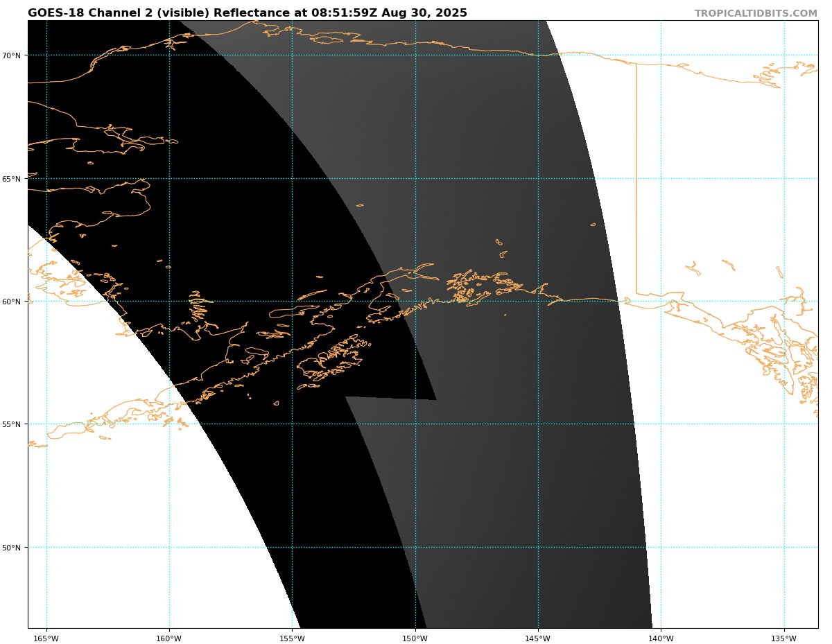This screenshot has width=832, height=644.
Task: Click the 140°W longitude label
Action: click(661, 639)
